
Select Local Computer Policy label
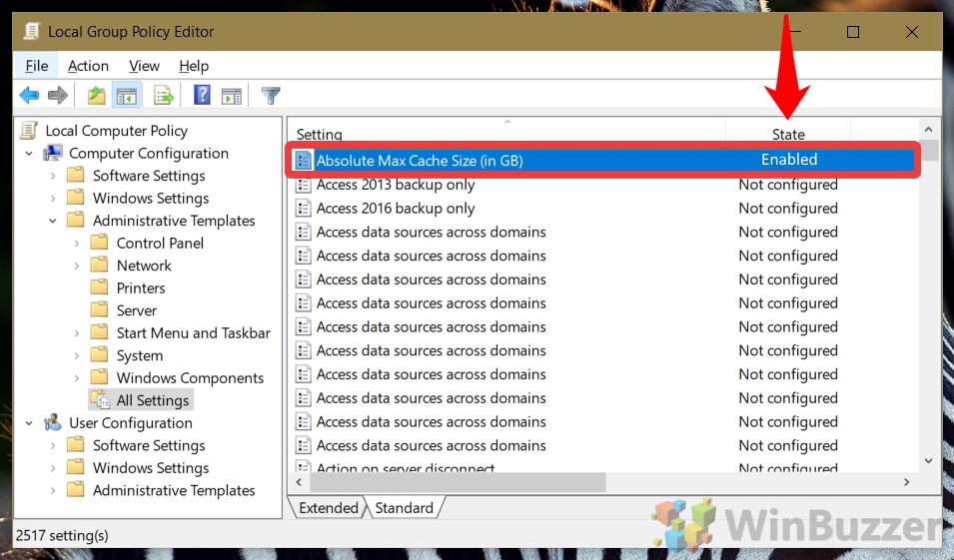(x=116, y=131)
